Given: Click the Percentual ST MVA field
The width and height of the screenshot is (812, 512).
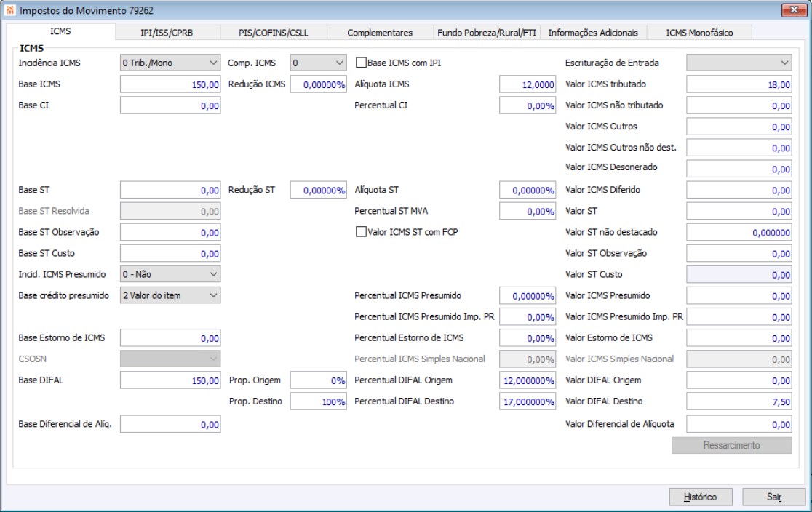Looking at the screenshot, I should tap(528, 211).
